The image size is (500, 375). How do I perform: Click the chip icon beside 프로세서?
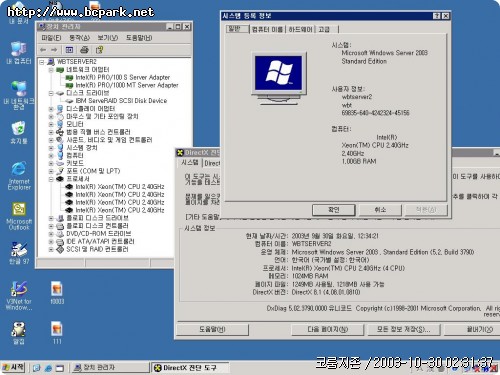(60, 179)
